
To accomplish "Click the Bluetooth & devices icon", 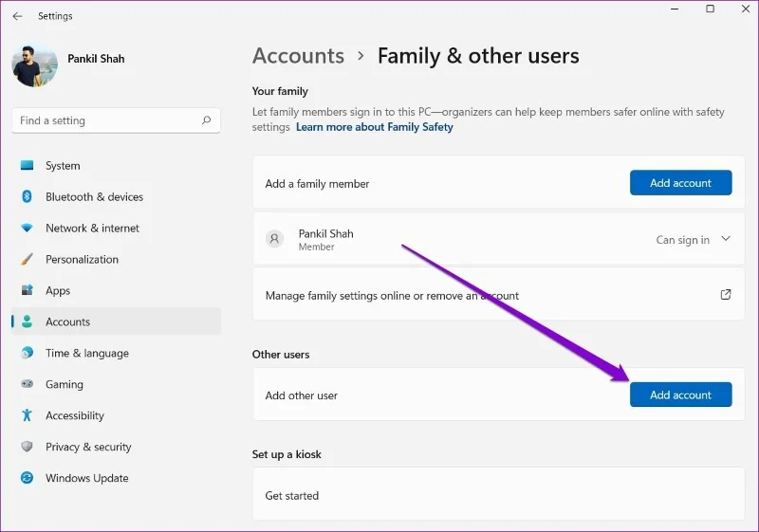I will coord(28,196).
